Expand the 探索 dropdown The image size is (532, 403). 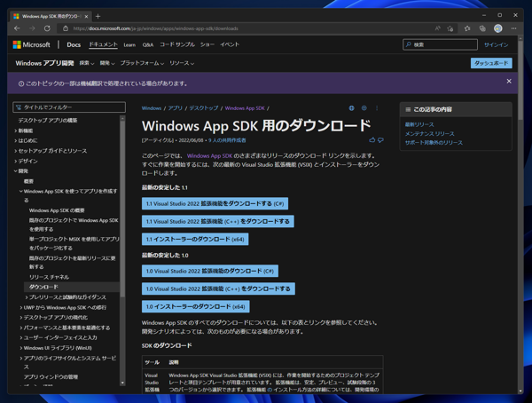coord(87,63)
